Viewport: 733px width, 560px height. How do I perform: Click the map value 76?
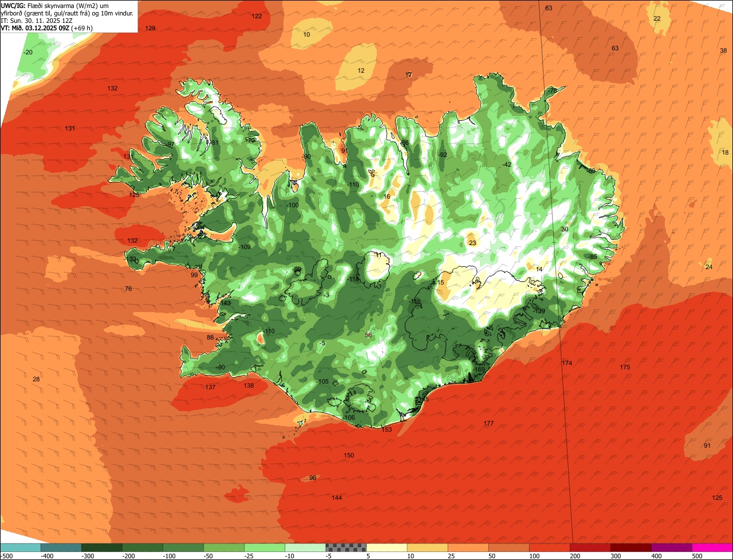click(x=128, y=289)
